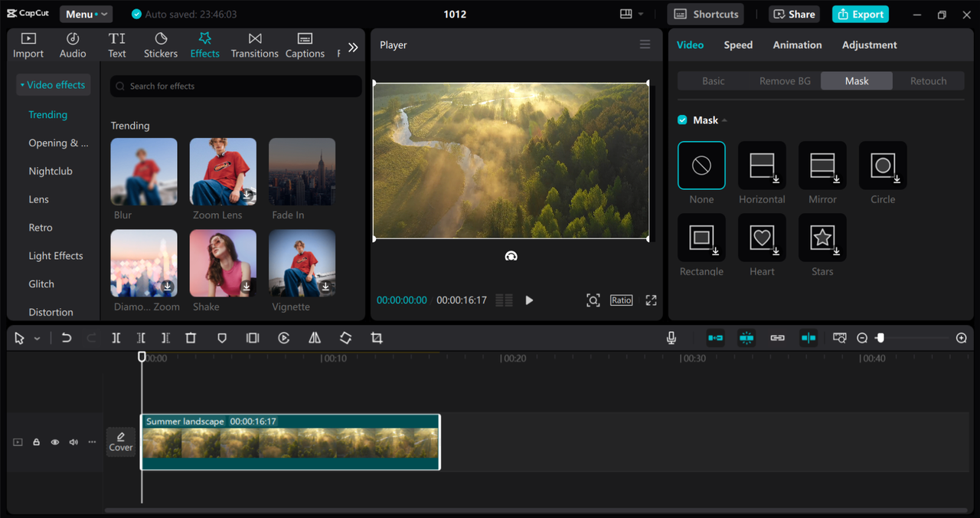Click the timeline zoom slider handle
Image resolution: width=980 pixels, height=518 pixels.
coord(880,338)
